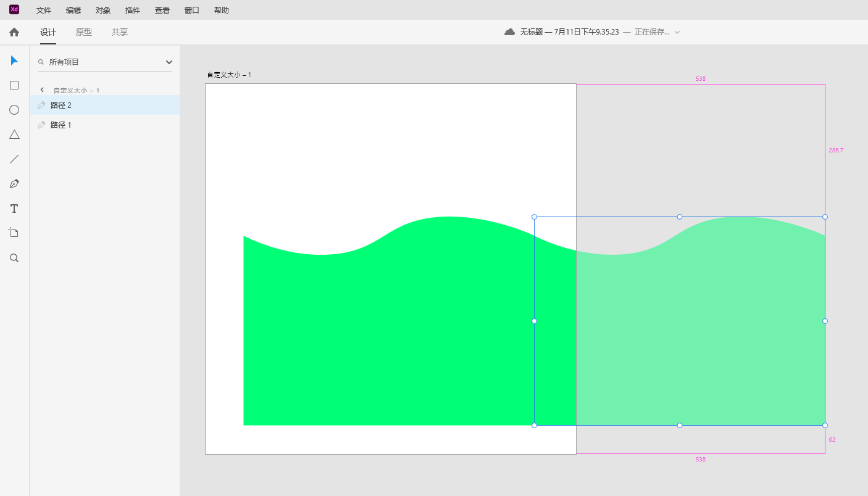Click the left-middle selection handle

click(x=534, y=321)
